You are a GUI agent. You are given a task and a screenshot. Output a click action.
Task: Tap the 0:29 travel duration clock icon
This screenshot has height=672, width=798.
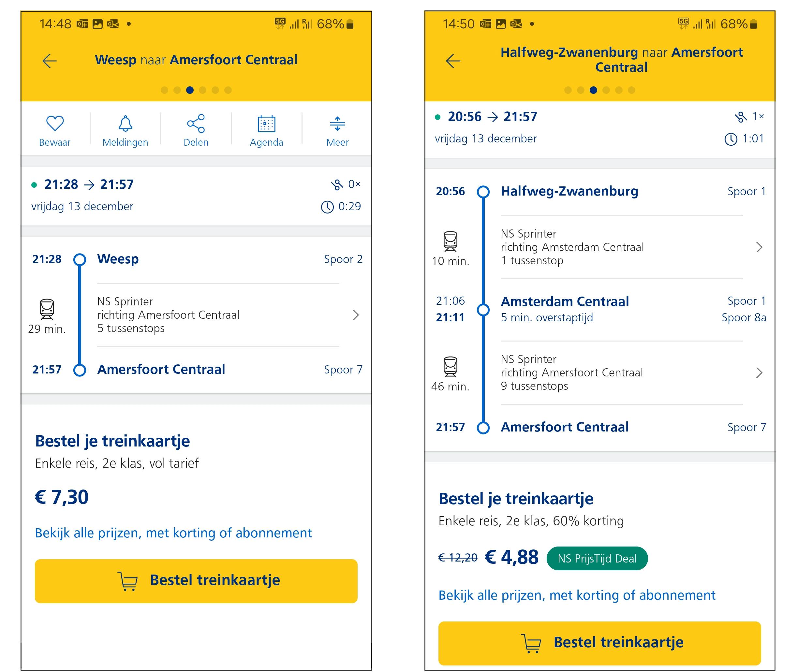pyautogui.click(x=327, y=207)
